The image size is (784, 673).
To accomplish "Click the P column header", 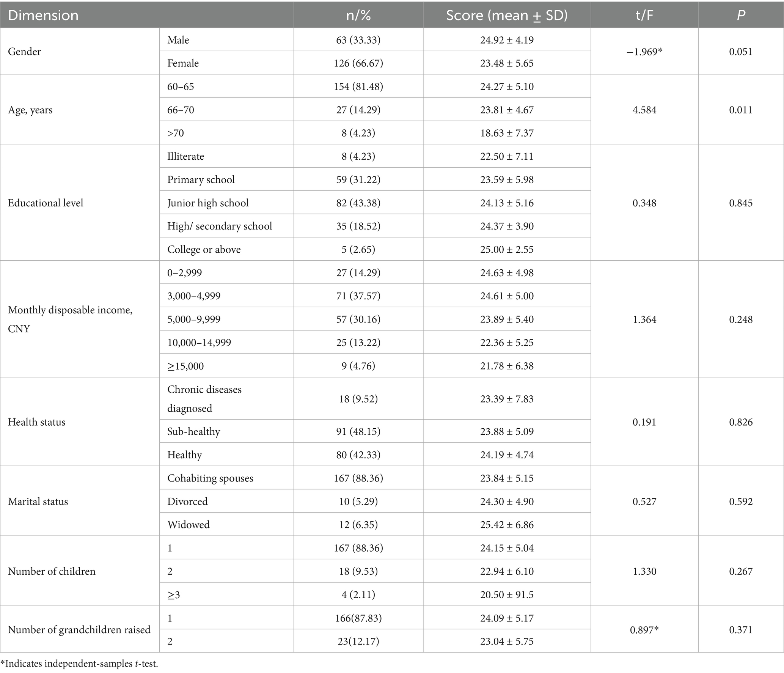I will [x=741, y=16].
